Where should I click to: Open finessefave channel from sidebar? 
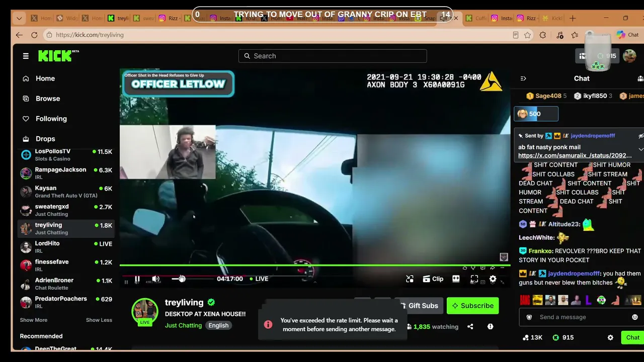click(66, 265)
